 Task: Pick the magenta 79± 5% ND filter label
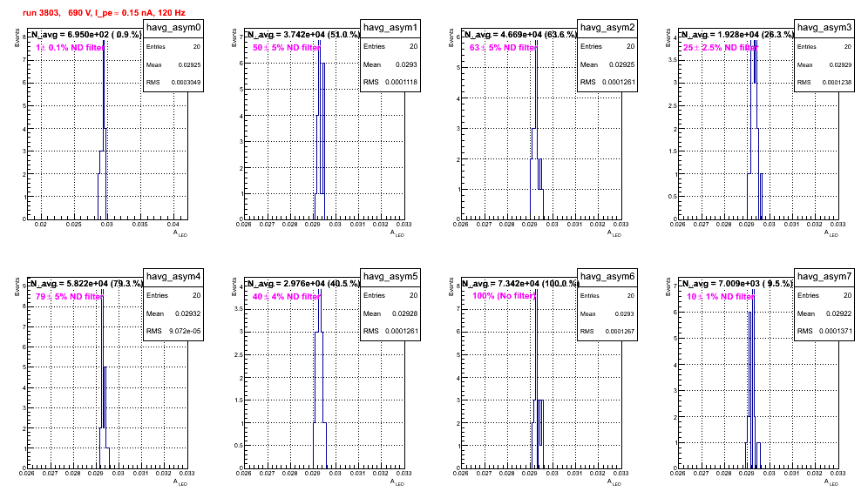tap(69, 297)
